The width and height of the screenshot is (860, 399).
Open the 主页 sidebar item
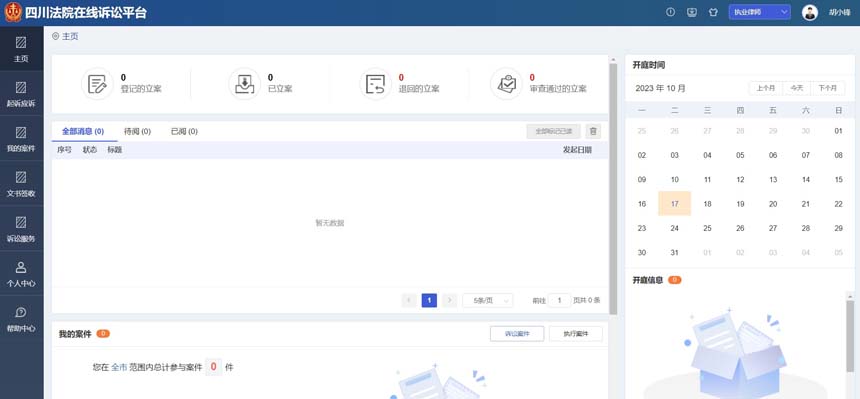pyautogui.click(x=21, y=48)
